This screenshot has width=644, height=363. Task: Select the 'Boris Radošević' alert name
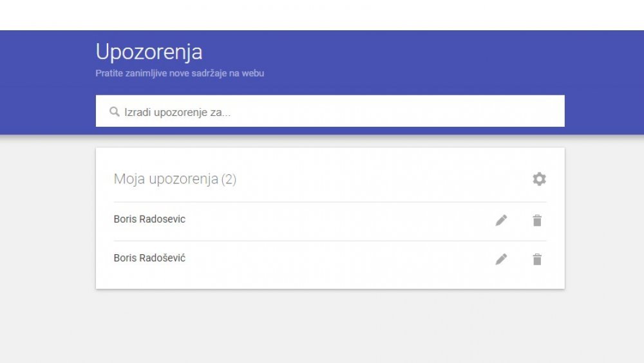click(149, 258)
